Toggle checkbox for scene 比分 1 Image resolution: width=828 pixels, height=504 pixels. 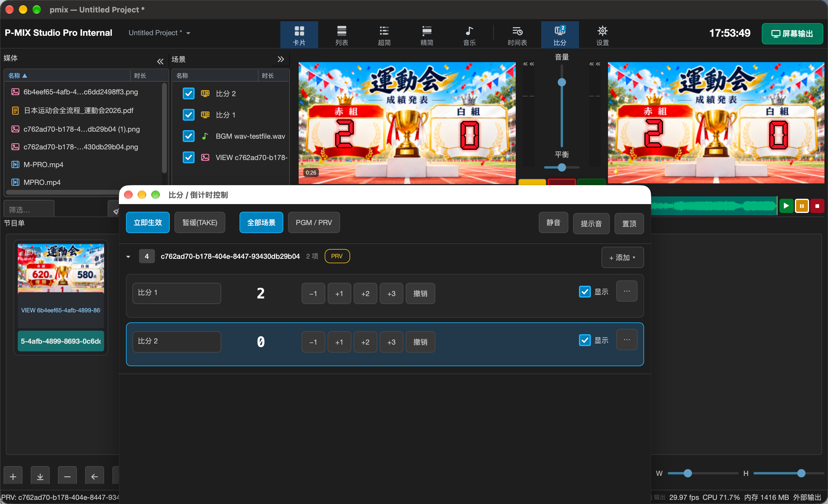pyautogui.click(x=189, y=114)
